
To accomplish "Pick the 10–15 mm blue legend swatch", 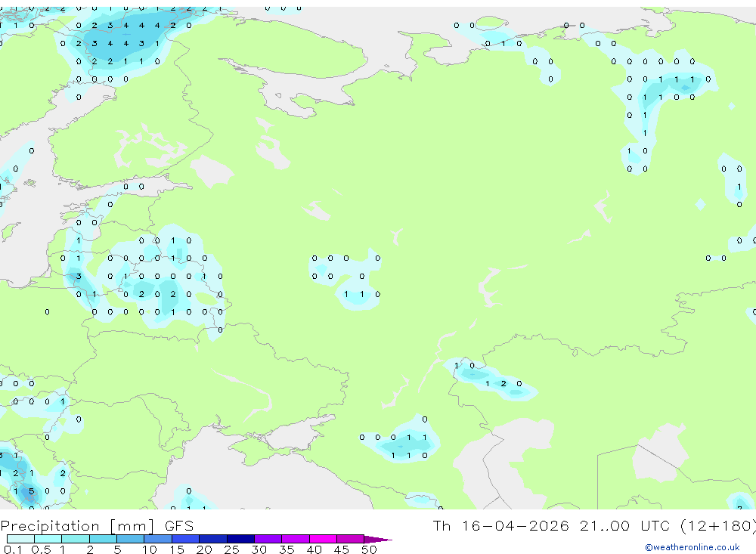I will tap(158, 539).
